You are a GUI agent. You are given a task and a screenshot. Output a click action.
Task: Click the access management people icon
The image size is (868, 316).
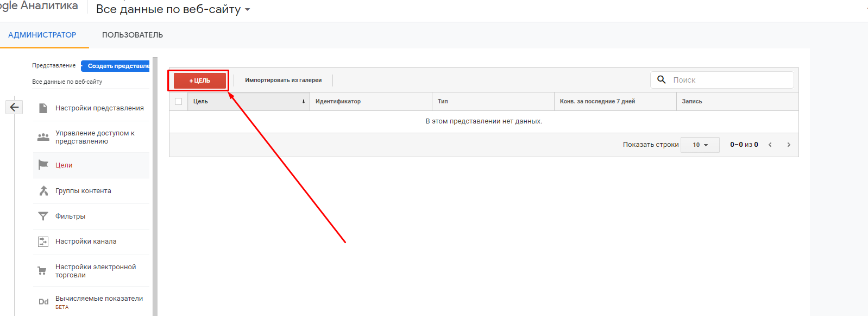tap(43, 137)
